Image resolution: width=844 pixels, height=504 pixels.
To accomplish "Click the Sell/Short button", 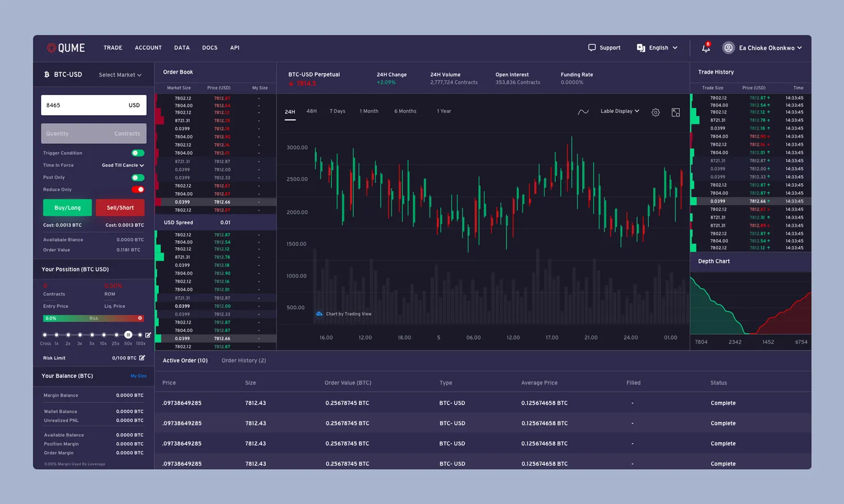I will click(120, 208).
